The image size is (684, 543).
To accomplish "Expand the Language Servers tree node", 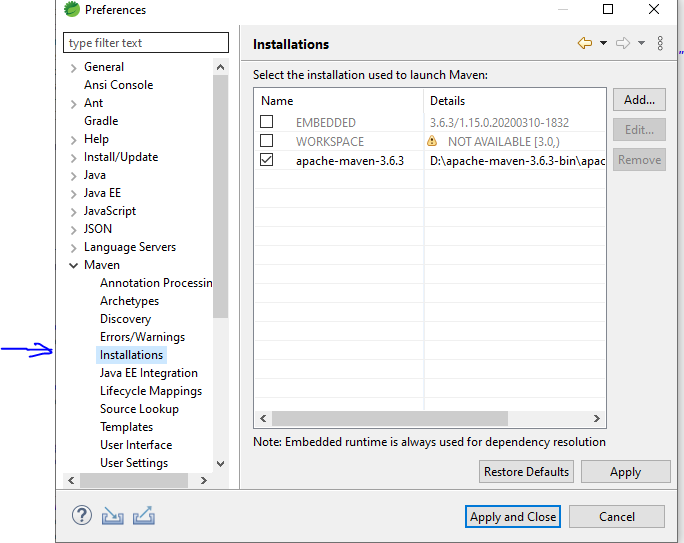I will pos(74,248).
